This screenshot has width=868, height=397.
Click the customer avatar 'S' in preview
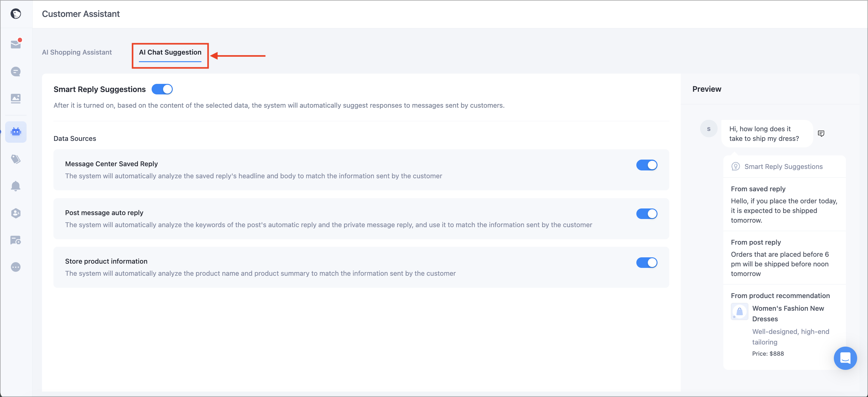(x=709, y=129)
